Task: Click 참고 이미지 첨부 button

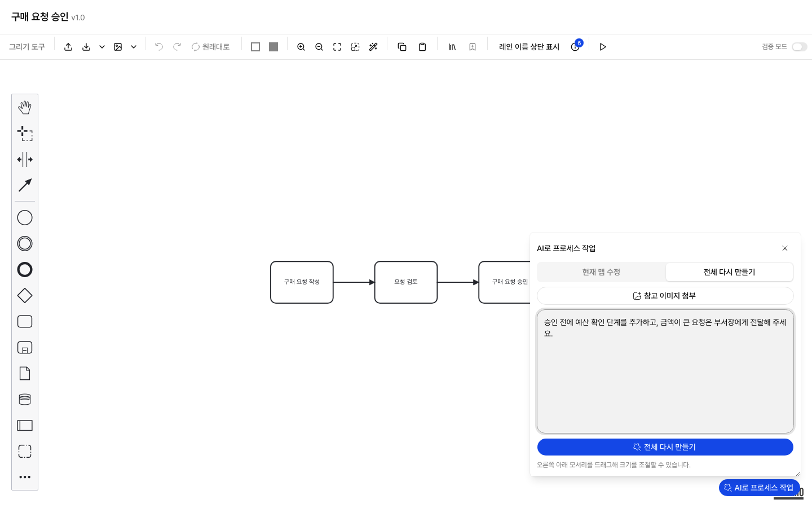Action: [665, 296]
